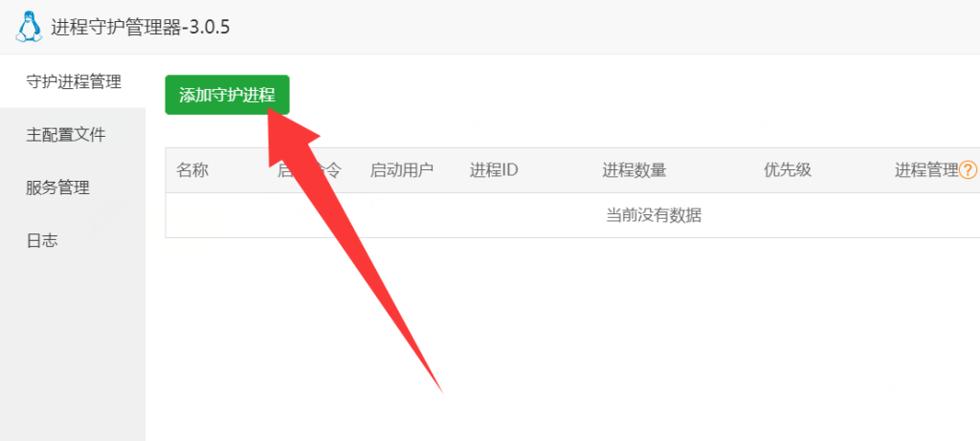
Task: Open the 日志 tab
Action: coord(73,240)
